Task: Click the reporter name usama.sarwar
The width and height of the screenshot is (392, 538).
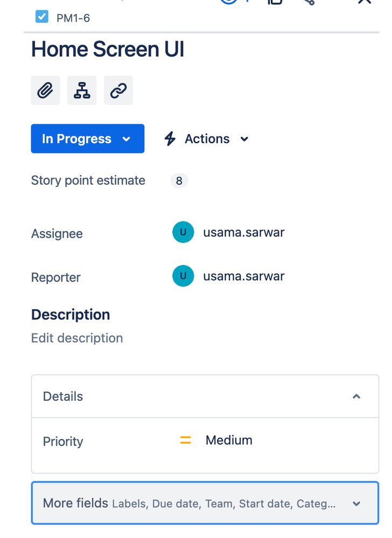Action: tap(244, 276)
